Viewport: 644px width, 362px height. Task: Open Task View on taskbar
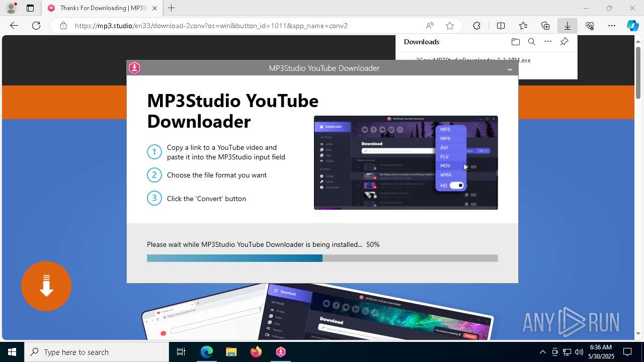(181, 352)
